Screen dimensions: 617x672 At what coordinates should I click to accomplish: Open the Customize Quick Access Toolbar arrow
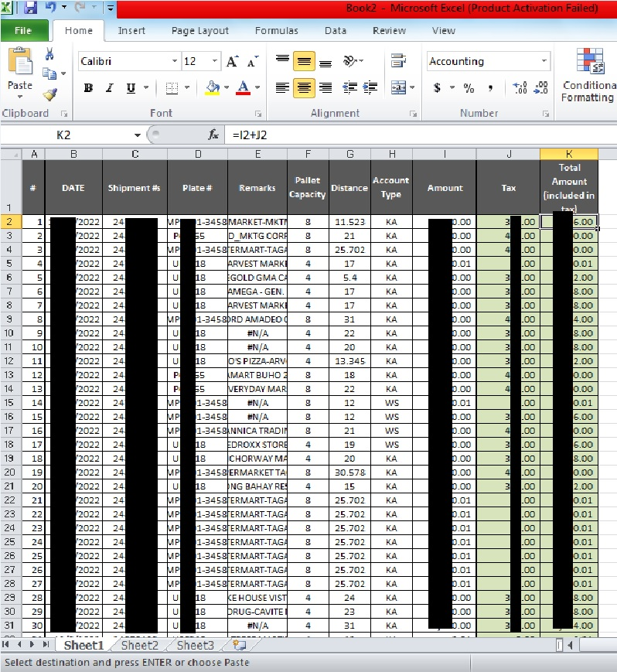click(x=110, y=8)
